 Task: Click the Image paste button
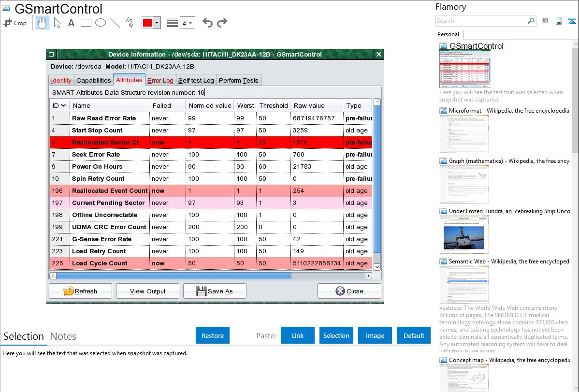pyautogui.click(x=375, y=335)
